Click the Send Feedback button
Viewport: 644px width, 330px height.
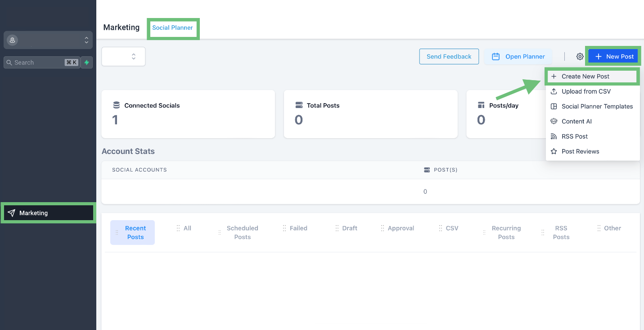(449, 57)
